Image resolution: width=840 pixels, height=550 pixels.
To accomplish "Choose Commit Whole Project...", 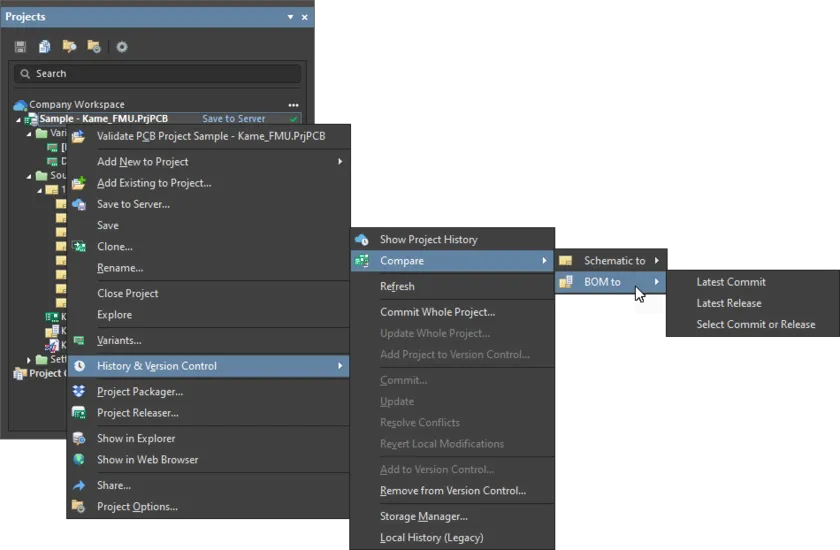I will point(437,312).
